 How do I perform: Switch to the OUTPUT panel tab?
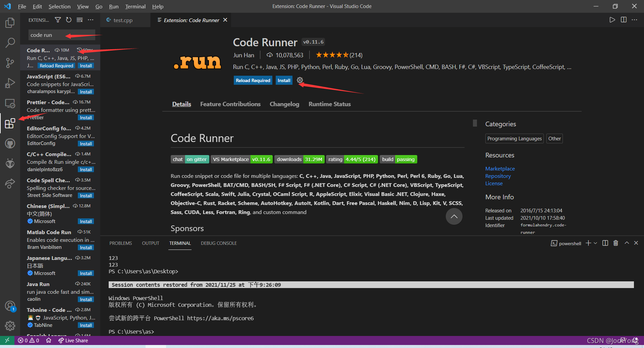[151, 243]
